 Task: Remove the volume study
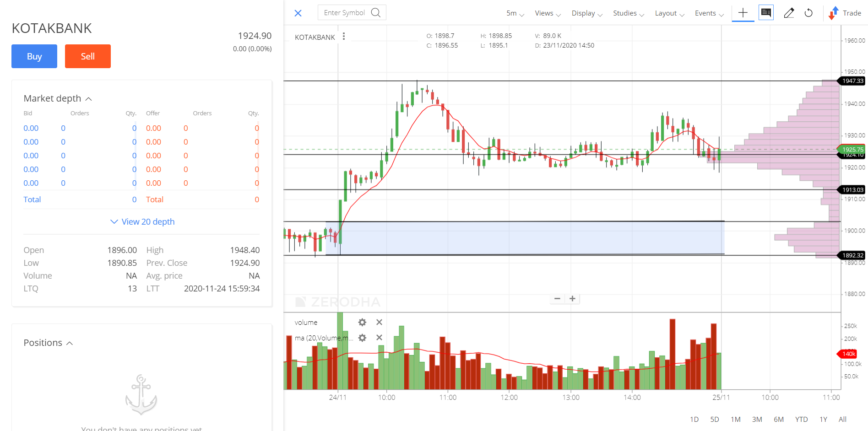(379, 323)
